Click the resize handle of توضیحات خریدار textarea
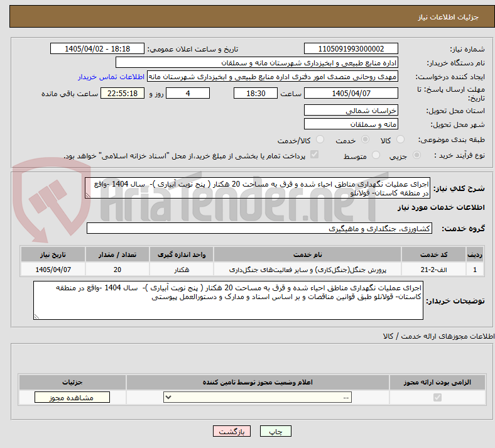495x448 pixels. click(x=36, y=317)
